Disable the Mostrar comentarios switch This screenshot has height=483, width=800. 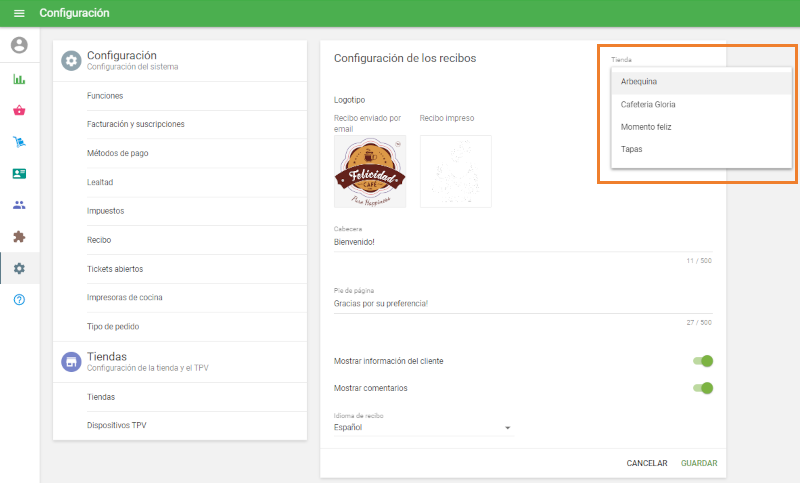[703, 388]
